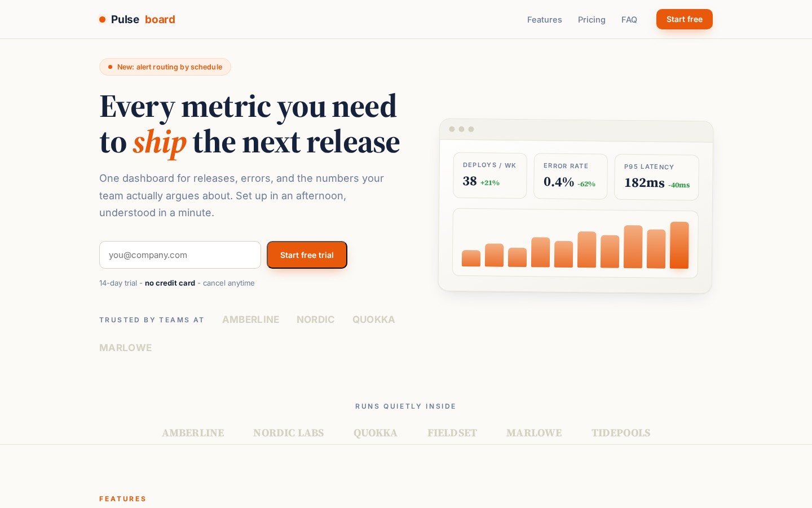The image size is (812, 508).
Task: Focus the you@company.com email field
Action: click(180, 255)
